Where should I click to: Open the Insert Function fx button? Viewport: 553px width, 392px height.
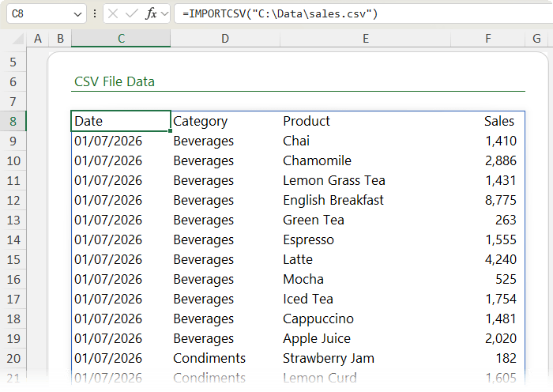(151, 13)
